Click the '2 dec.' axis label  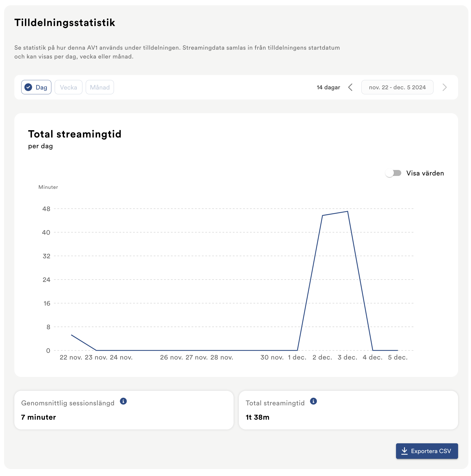pyautogui.click(x=322, y=357)
